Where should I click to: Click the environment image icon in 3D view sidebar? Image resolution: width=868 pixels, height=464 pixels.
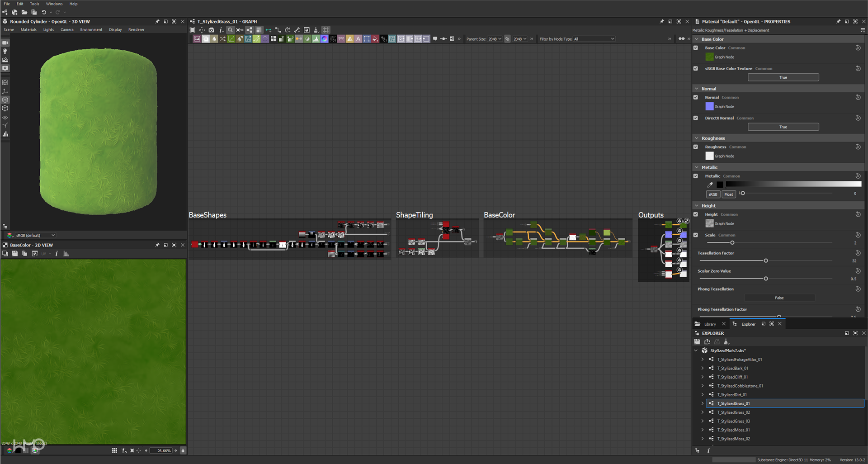(x=5, y=60)
